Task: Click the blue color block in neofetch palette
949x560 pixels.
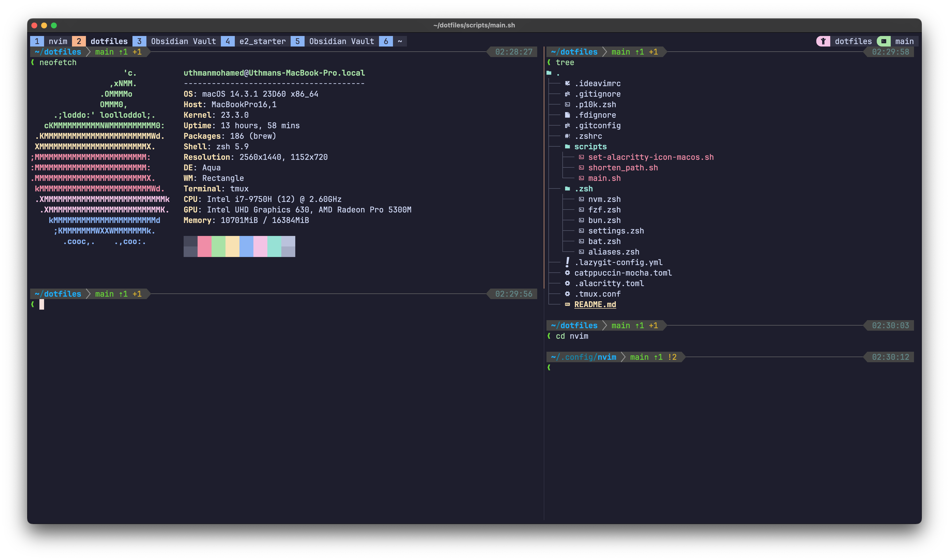Action: [246, 246]
